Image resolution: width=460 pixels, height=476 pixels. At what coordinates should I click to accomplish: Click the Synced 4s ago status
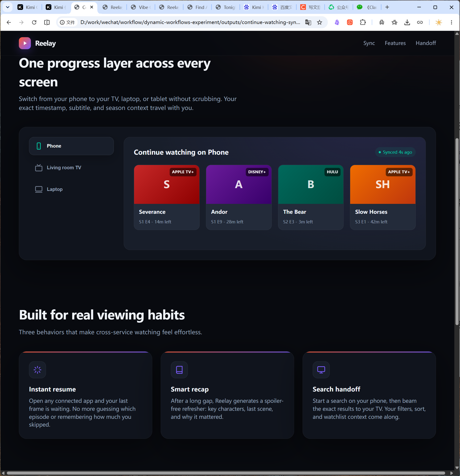click(x=395, y=152)
